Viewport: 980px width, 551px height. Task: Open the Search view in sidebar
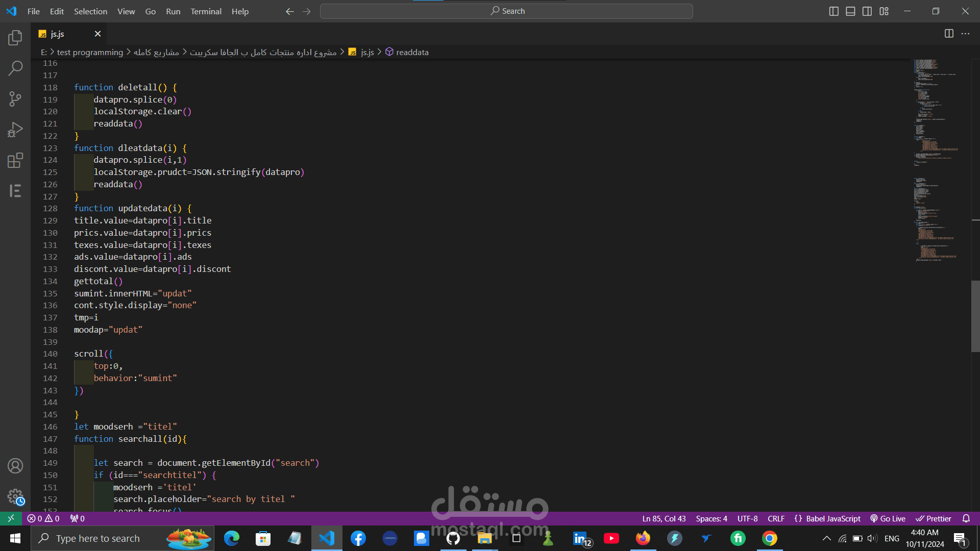(15, 68)
